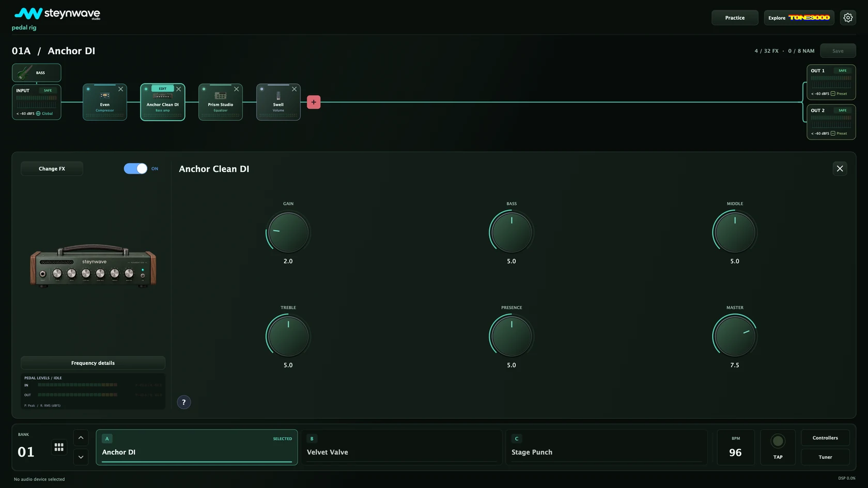Click the Change FX button

pyautogui.click(x=52, y=169)
